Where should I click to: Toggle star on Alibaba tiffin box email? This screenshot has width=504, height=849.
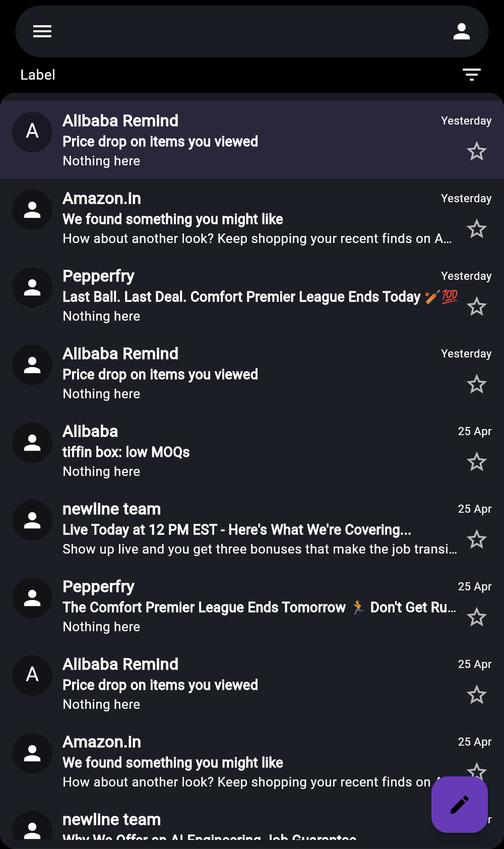[x=476, y=462]
